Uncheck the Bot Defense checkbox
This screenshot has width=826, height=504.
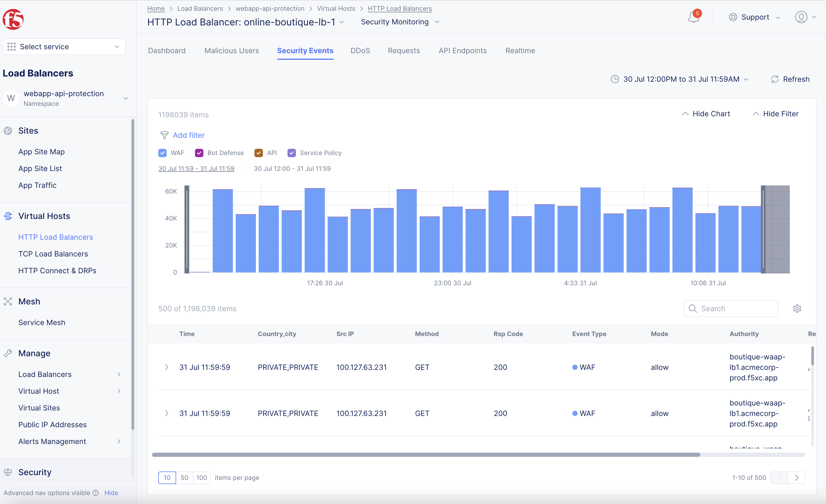coord(199,153)
